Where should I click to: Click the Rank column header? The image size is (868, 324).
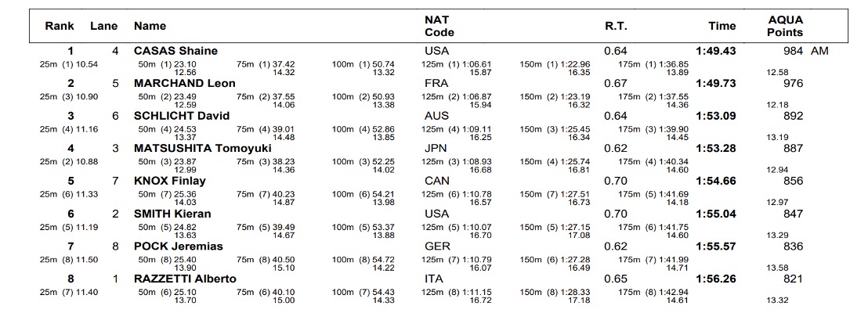point(59,26)
